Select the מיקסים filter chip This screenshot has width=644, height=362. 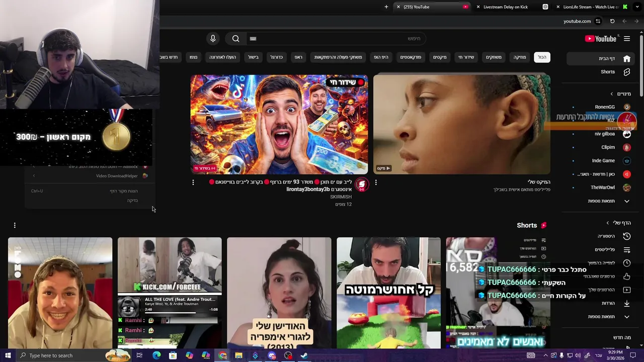(x=440, y=57)
